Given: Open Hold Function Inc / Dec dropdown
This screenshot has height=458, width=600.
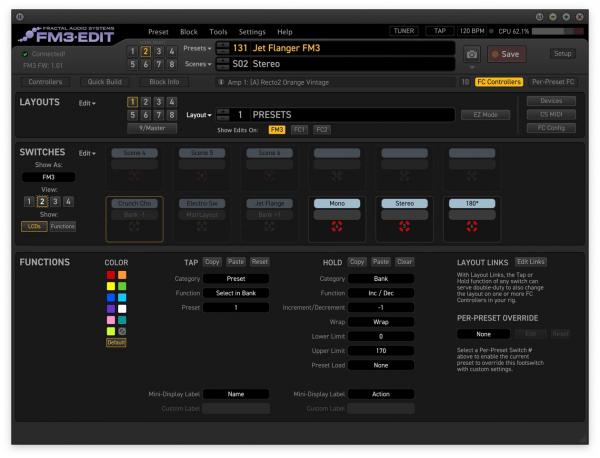Looking at the screenshot, I should (381, 293).
